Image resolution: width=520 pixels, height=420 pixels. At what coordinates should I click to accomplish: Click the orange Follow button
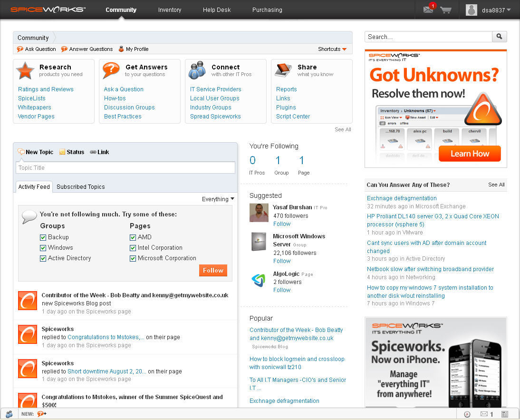(x=213, y=270)
